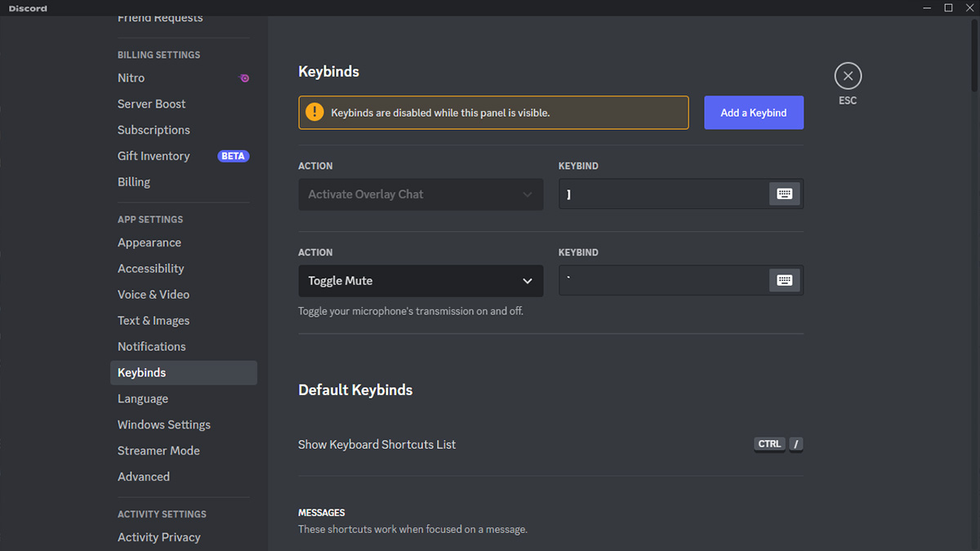Select the Notifications settings entry
This screenshot has width=980, height=551.
(152, 346)
